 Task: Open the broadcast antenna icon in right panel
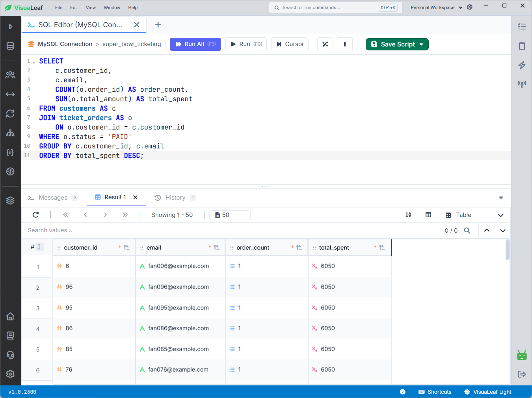point(522,84)
